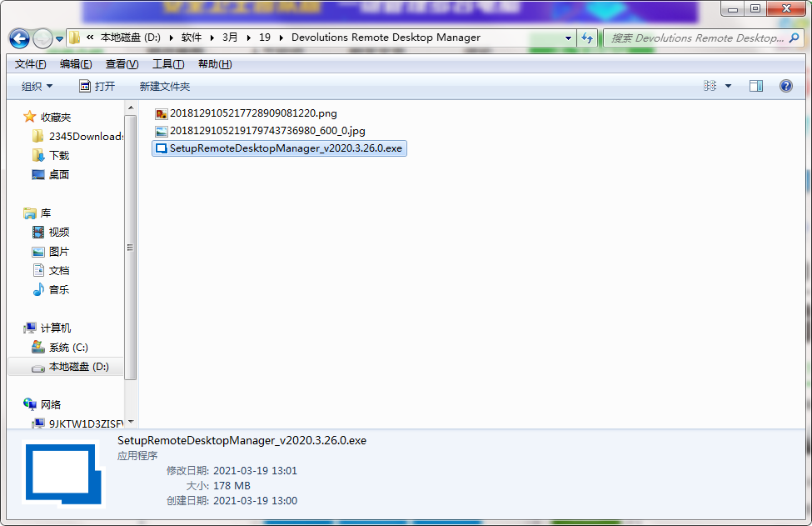Click the large exe thumbnail in details pane
This screenshot has width=812, height=526.
coord(63,474)
